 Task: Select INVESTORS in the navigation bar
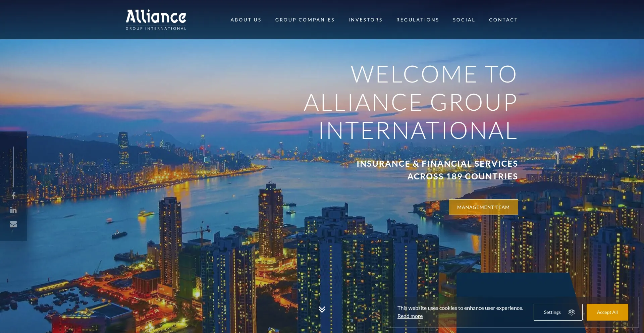pyautogui.click(x=365, y=19)
